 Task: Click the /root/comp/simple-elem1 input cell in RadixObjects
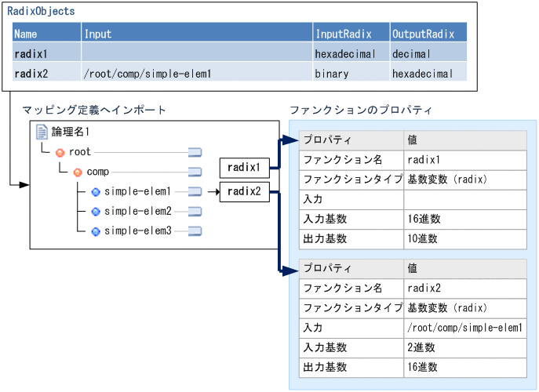(x=147, y=74)
